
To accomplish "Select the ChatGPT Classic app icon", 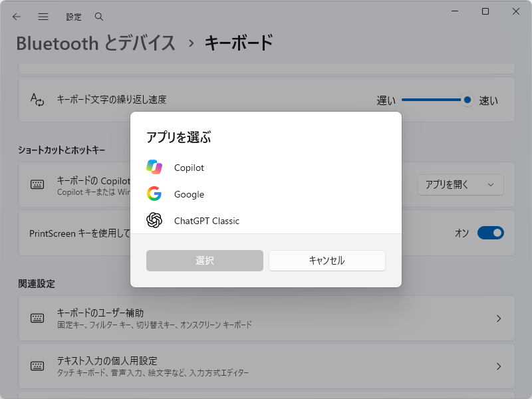I will [x=154, y=221].
